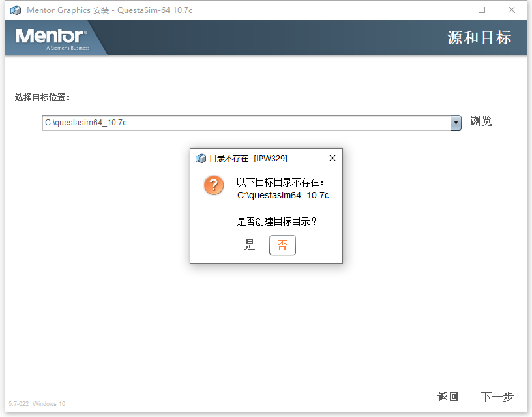The image size is (532, 417).
Task: Click 是 to create the target directory
Action: click(249, 245)
